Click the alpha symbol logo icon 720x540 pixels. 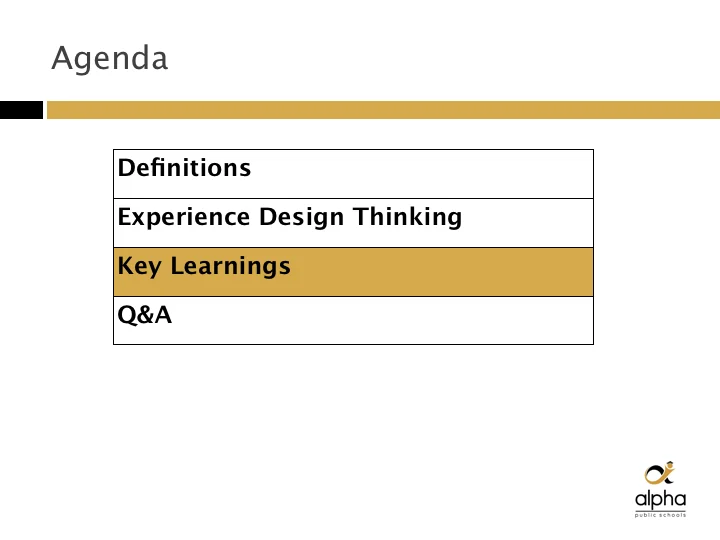[660, 473]
